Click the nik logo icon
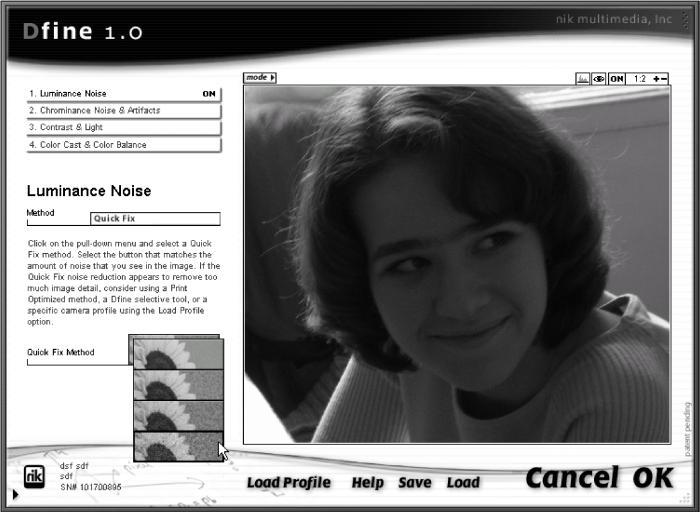This screenshot has width=700, height=512. click(34, 476)
